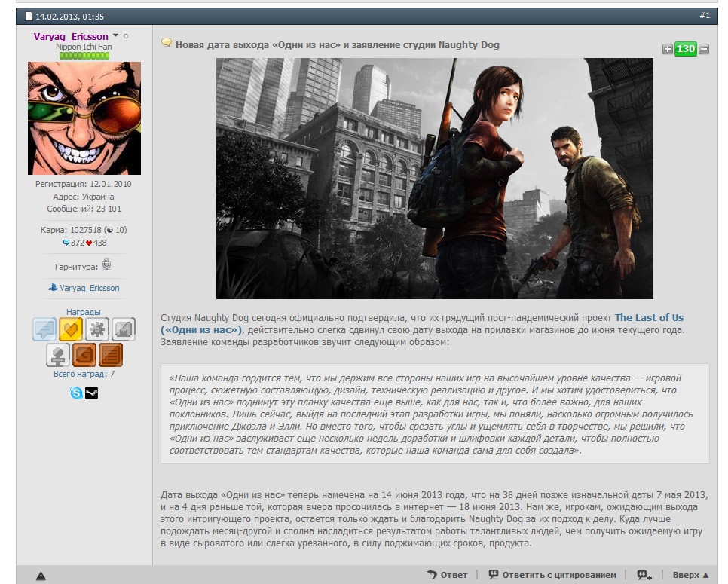This screenshot has height=584, width=728.
Task: Click the gray gear award badge
Action: 96,329
